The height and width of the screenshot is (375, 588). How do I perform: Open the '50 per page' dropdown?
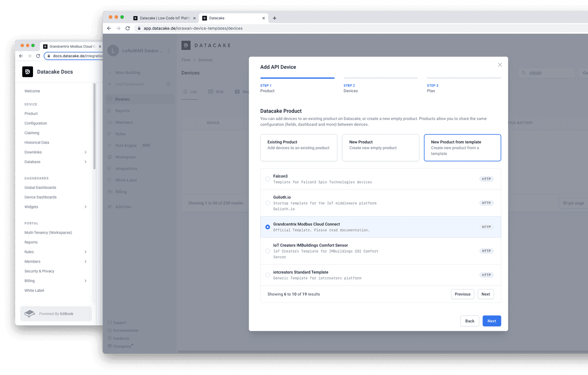(573, 203)
